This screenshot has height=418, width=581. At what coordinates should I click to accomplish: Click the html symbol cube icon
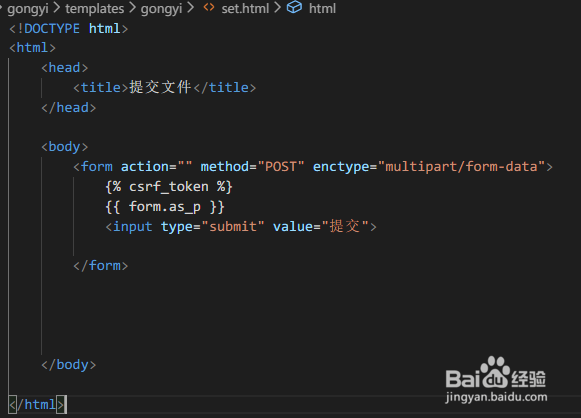pyautogui.click(x=295, y=7)
